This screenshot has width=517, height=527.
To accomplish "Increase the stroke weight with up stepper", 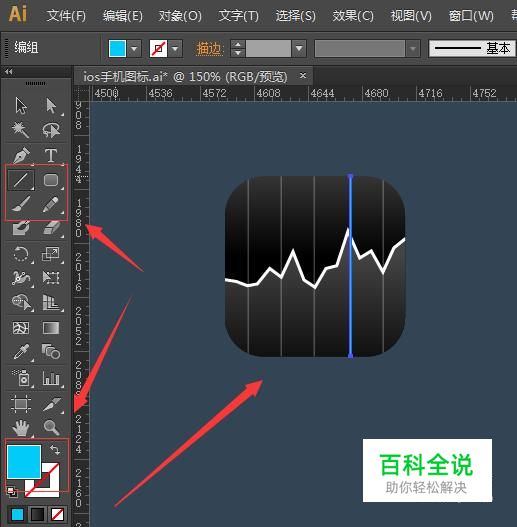I will 238,44.
